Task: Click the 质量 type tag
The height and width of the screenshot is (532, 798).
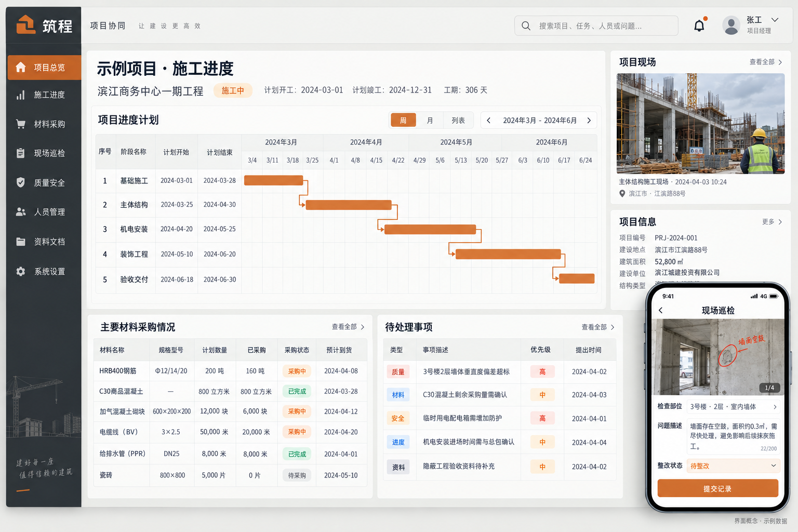Action: click(398, 372)
